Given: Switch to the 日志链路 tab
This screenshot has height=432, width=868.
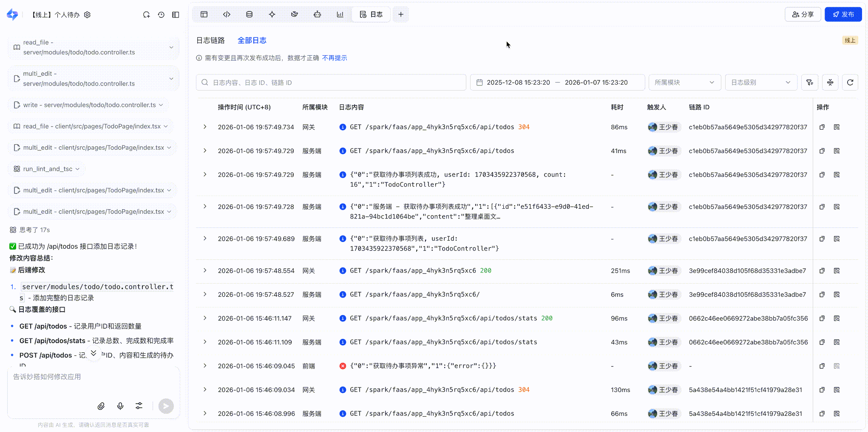Looking at the screenshot, I should [x=210, y=40].
